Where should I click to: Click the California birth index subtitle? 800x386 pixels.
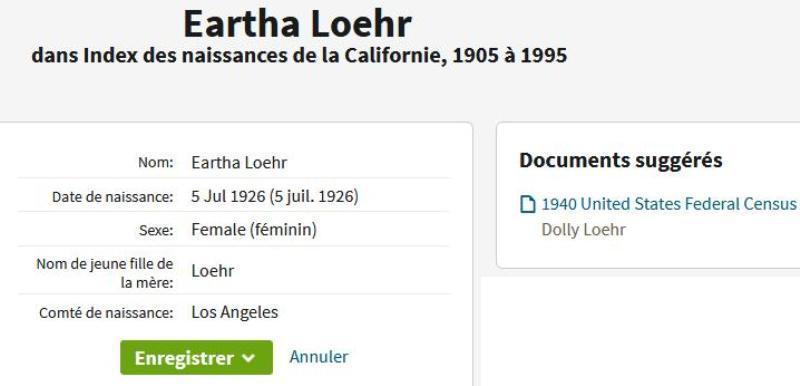tap(299, 55)
